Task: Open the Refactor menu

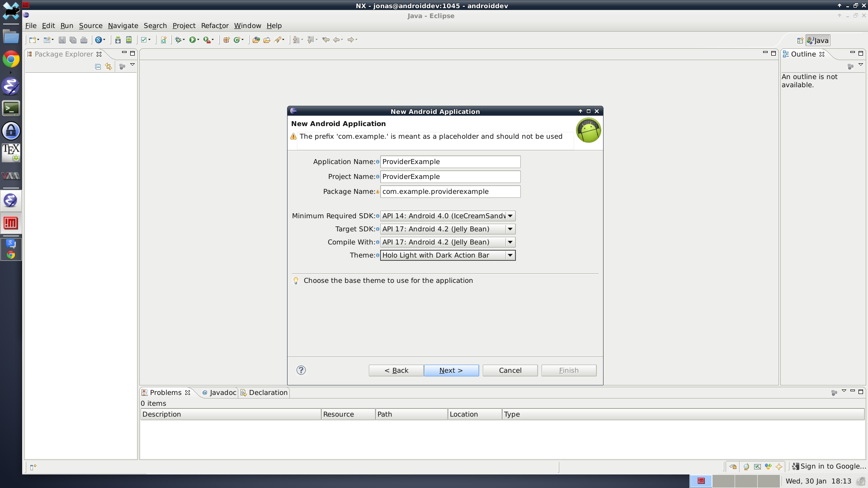Action: click(x=215, y=26)
